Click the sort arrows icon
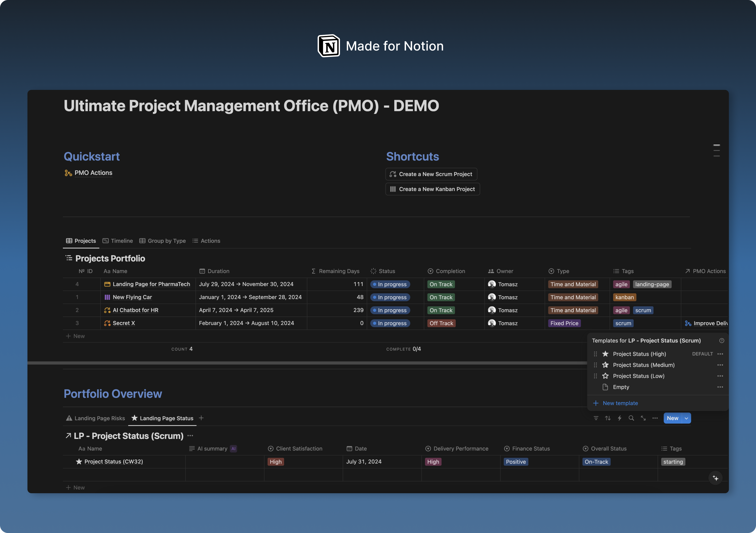This screenshot has height=533, width=756. coord(608,418)
